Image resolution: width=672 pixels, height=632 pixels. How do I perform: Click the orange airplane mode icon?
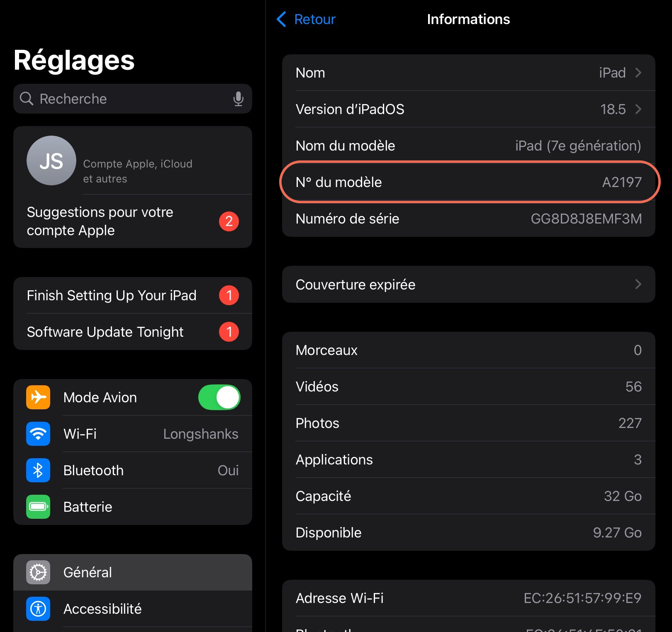coord(38,397)
